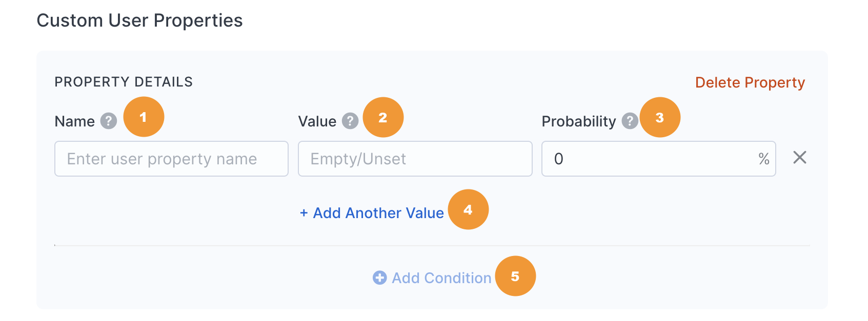Focus the user property name field

pyautogui.click(x=172, y=159)
